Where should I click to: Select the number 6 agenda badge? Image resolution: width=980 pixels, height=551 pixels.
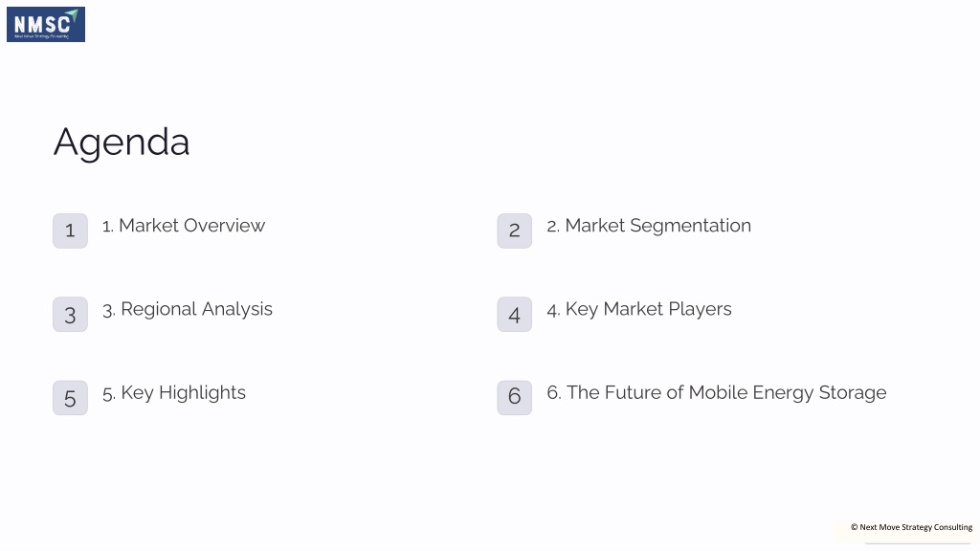pos(514,398)
